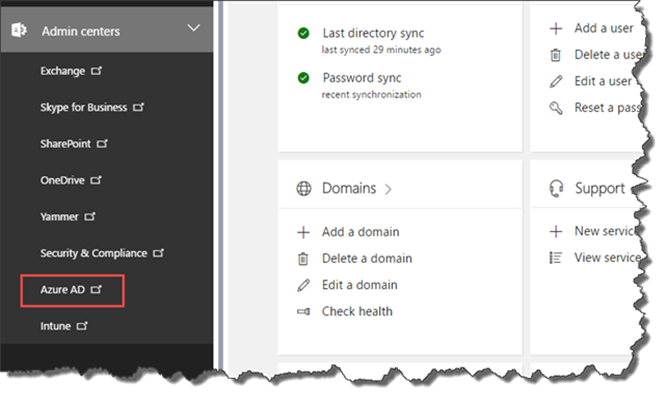Click the Support headset icon

[556, 188]
